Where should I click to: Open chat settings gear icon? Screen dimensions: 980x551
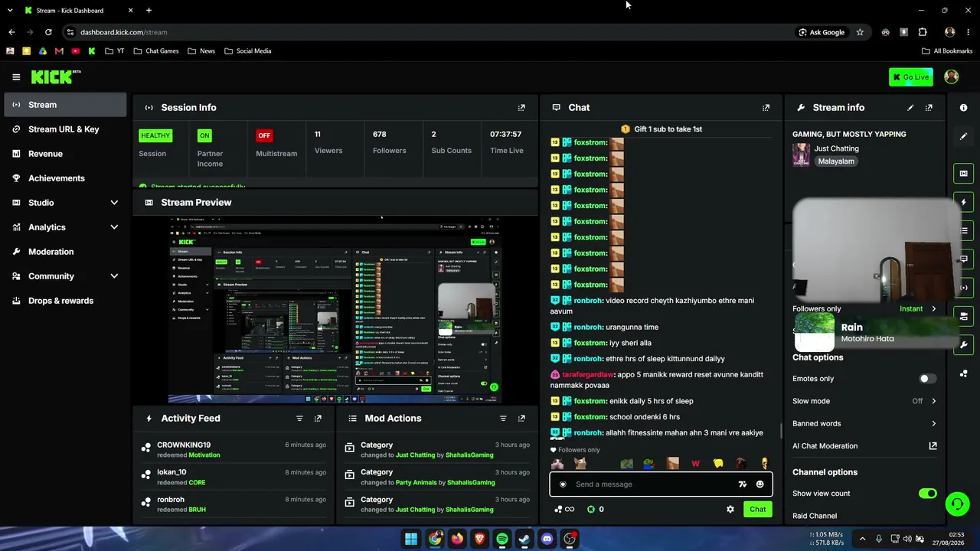point(730,509)
